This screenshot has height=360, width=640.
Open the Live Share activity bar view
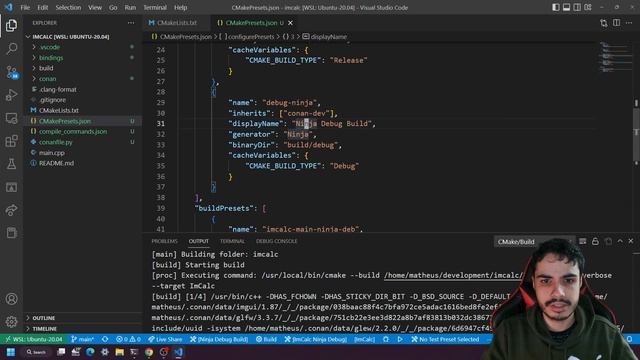click(x=11, y=210)
